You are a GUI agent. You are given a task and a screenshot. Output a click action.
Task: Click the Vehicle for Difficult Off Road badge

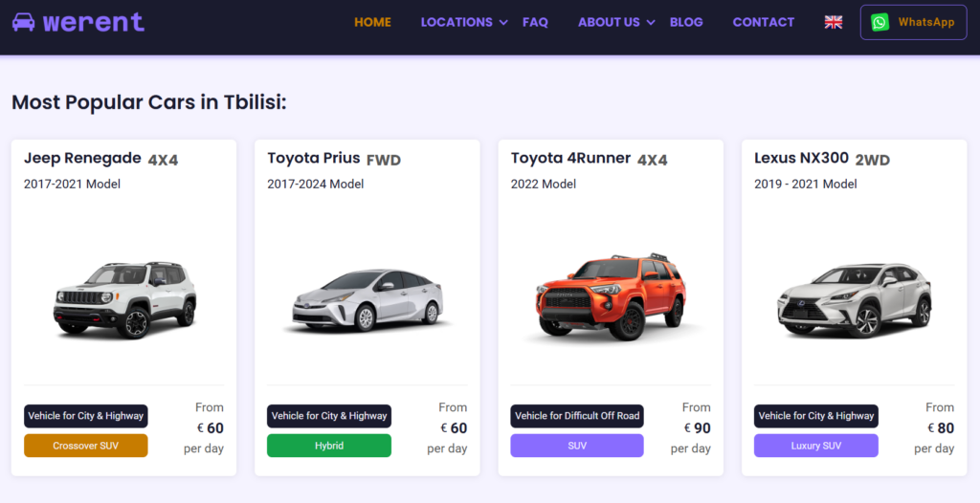[576, 416]
